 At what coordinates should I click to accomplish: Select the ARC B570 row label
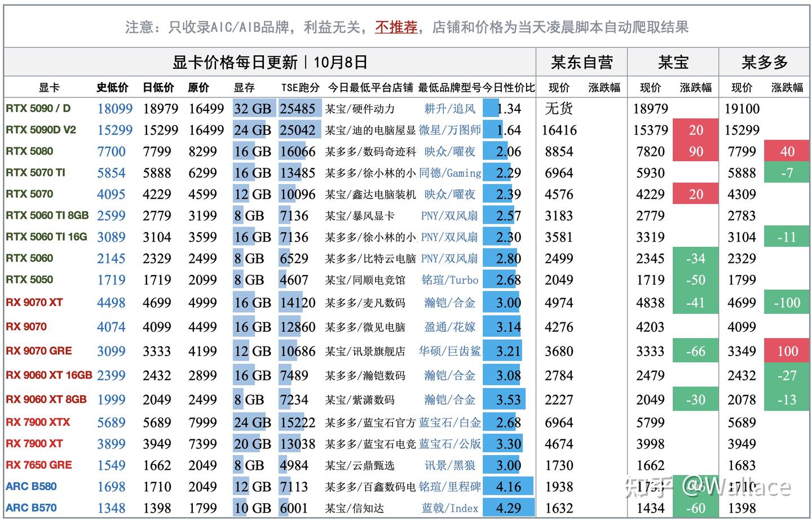[32, 508]
